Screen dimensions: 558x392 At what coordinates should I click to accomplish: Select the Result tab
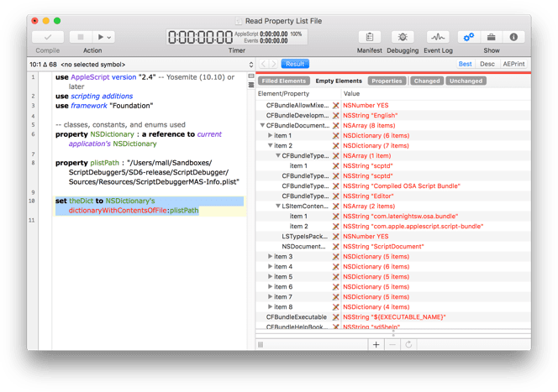pyautogui.click(x=295, y=64)
